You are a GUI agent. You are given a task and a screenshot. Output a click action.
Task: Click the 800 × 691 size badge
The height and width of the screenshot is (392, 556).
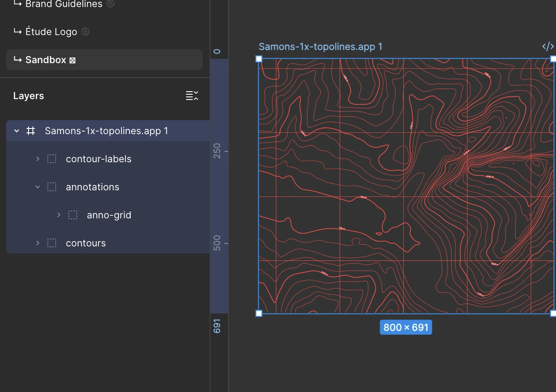coord(406,327)
